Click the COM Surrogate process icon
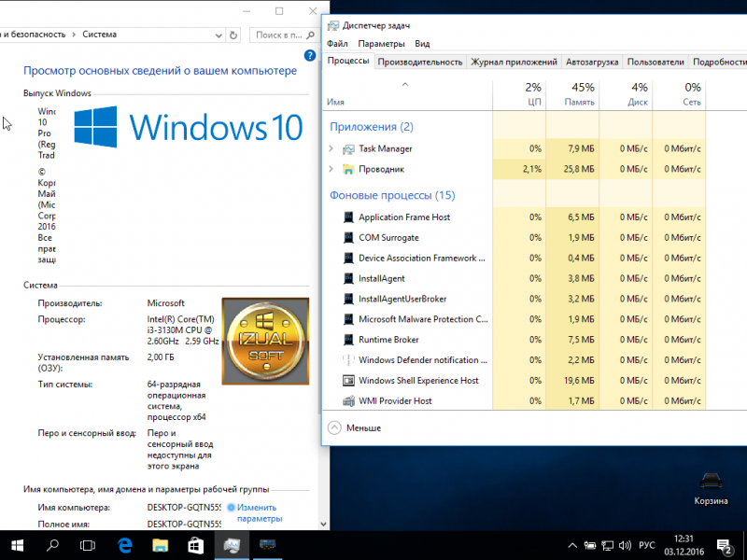Screen dimensions: 747x560 [348, 238]
